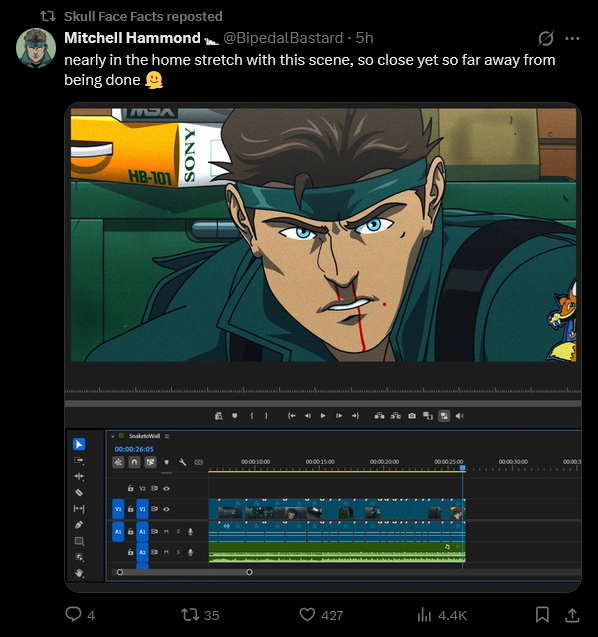Click the 00:00:26:05 playhead timecode

coord(134,449)
